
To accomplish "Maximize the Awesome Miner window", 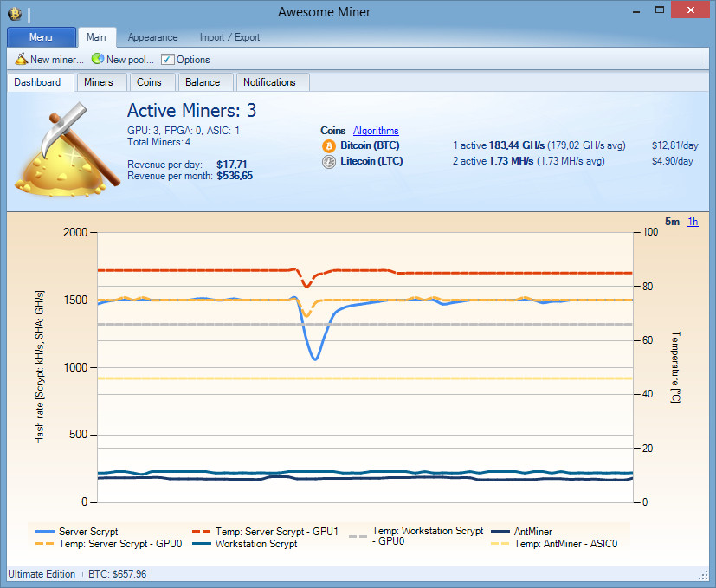I will 660,10.
